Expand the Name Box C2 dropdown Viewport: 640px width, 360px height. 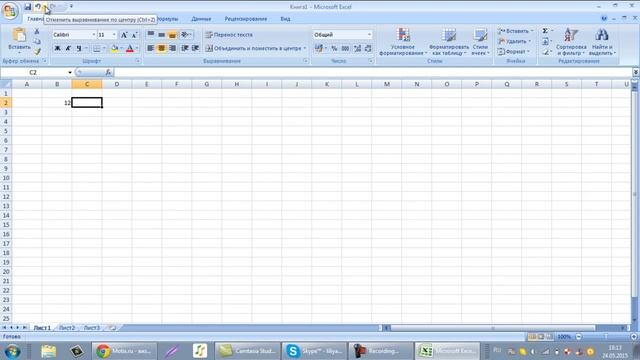click(70, 72)
